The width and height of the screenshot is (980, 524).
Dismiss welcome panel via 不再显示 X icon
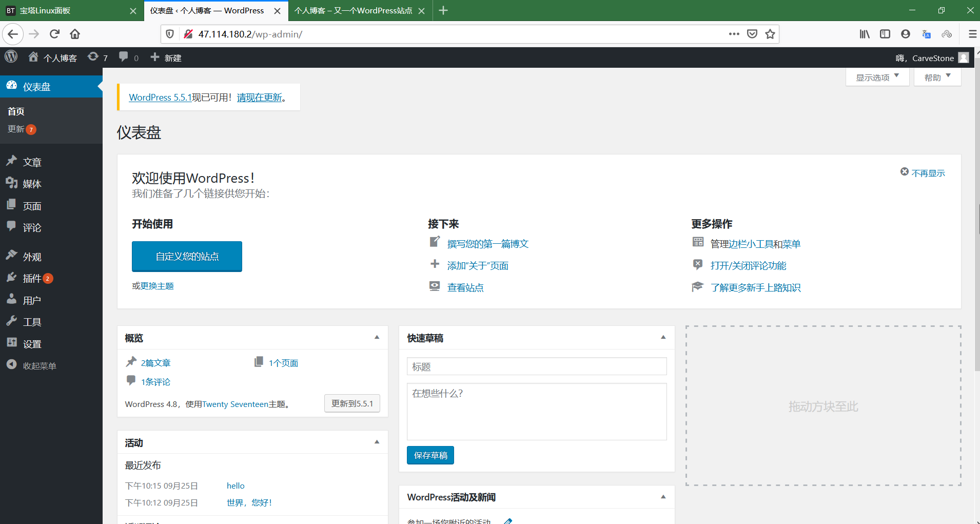click(905, 172)
